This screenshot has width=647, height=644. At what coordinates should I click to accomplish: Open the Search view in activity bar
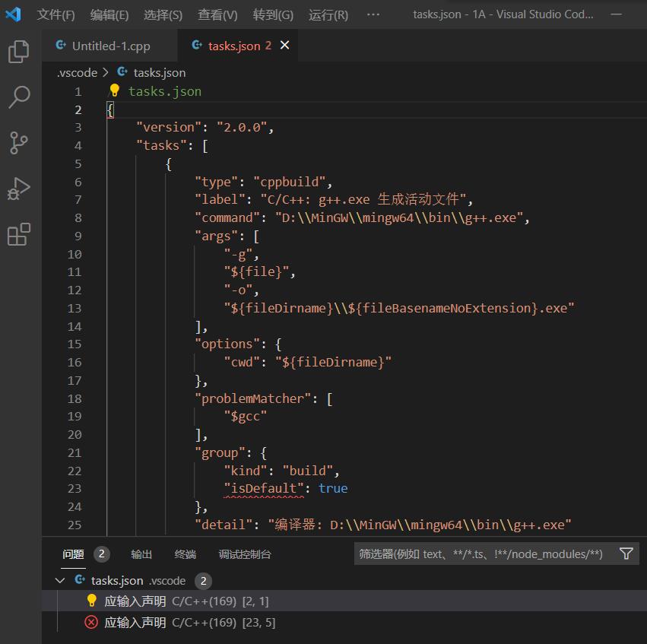click(18, 97)
